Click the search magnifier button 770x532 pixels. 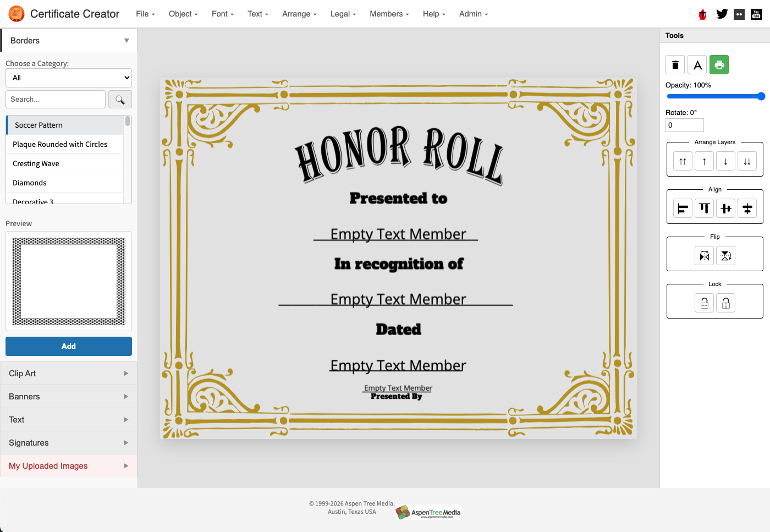[120, 99]
